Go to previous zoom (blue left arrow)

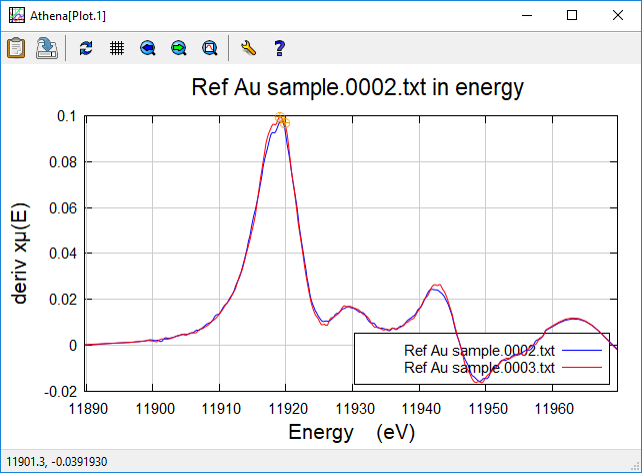click(148, 48)
